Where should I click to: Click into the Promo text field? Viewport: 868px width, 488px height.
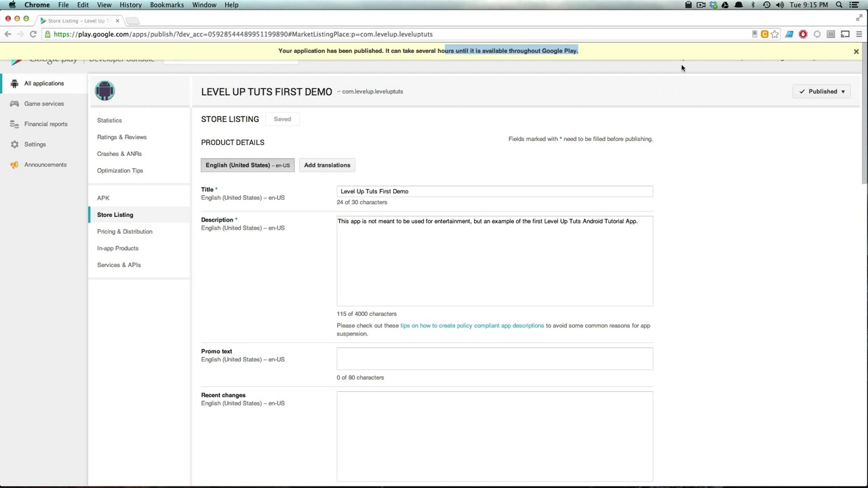[x=494, y=359]
